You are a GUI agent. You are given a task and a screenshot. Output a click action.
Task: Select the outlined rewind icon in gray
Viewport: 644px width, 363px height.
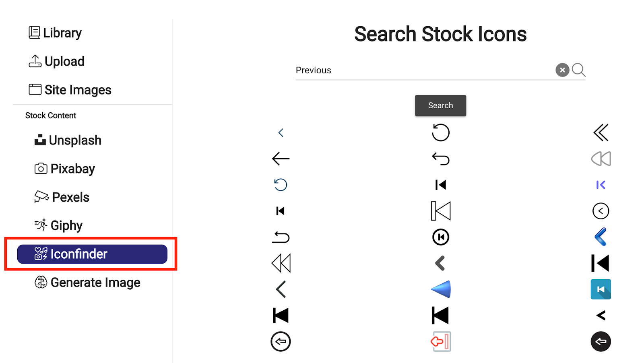coord(601,159)
